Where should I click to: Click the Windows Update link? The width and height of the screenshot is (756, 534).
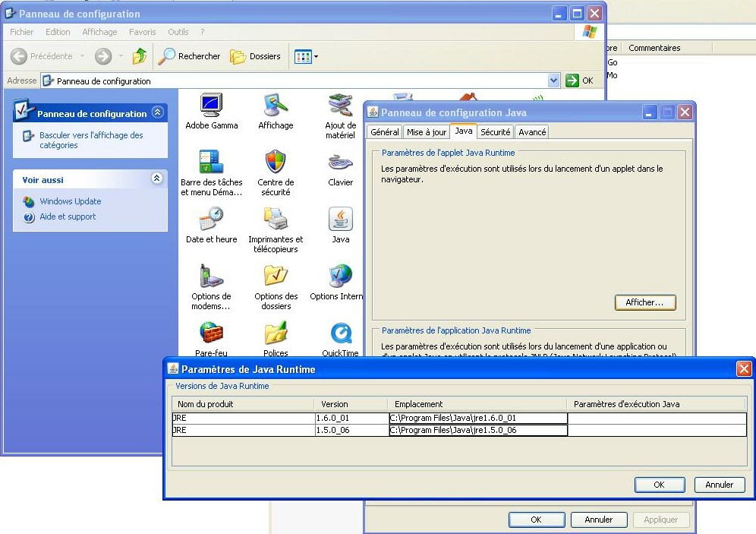[x=71, y=201]
